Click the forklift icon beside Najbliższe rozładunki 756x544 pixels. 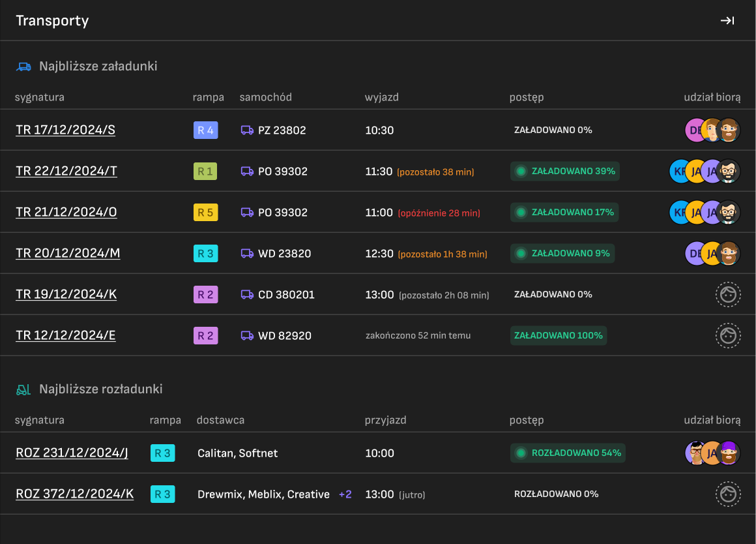point(23,389)
